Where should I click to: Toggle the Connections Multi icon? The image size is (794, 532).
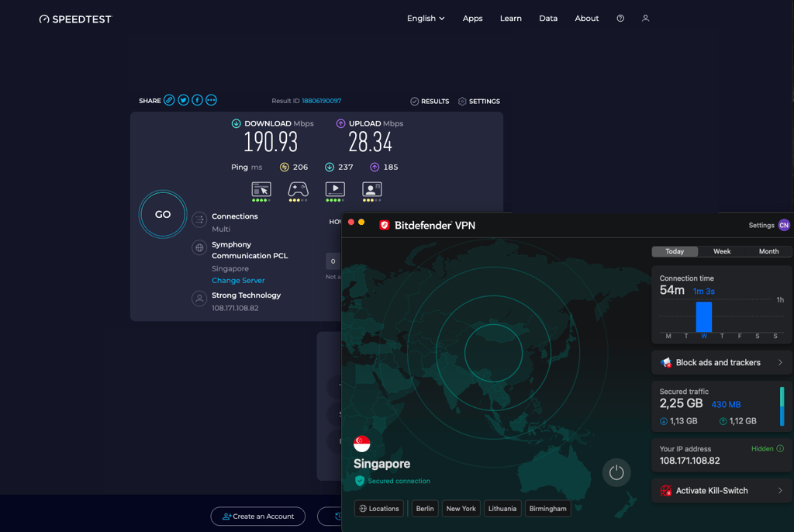pyautogui.click(x=199, y=219)
